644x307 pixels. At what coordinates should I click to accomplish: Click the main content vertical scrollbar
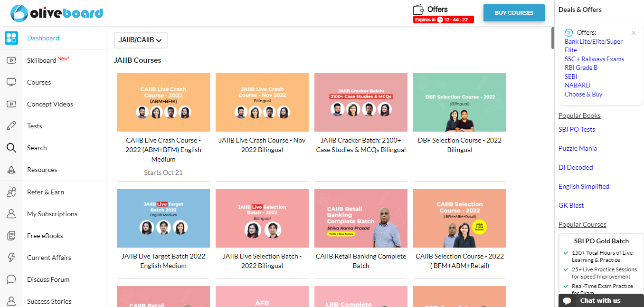point(552,38)
